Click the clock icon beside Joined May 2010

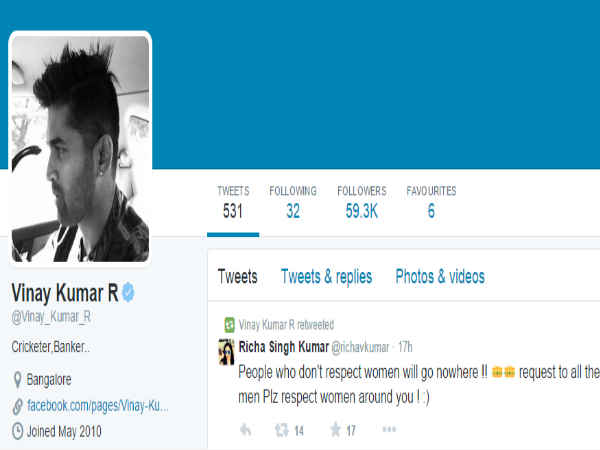pyautogui.click(x=17, y=432)
